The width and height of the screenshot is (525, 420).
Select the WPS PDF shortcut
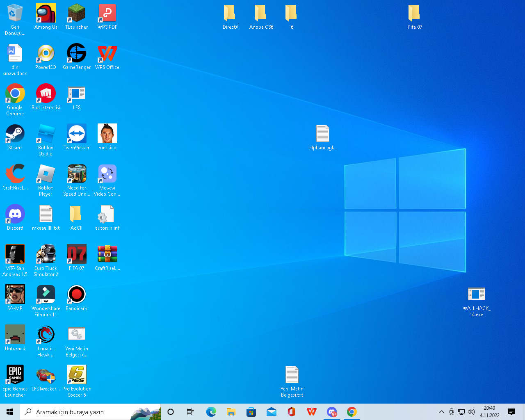click(107, 13)
